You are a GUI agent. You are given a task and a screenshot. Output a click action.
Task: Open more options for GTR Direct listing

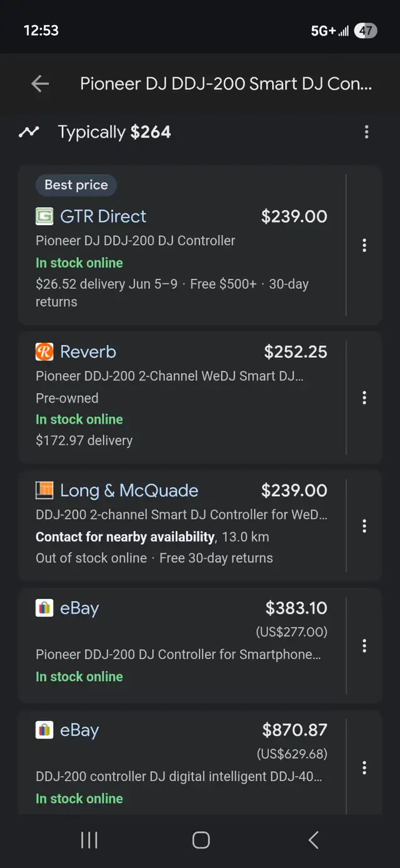tap(364, 245)
